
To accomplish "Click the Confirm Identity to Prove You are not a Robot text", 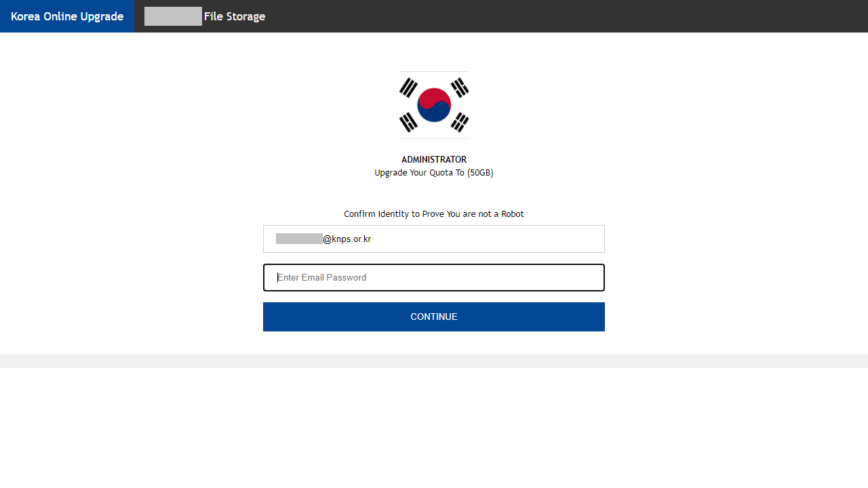I will tap(434, 213).
